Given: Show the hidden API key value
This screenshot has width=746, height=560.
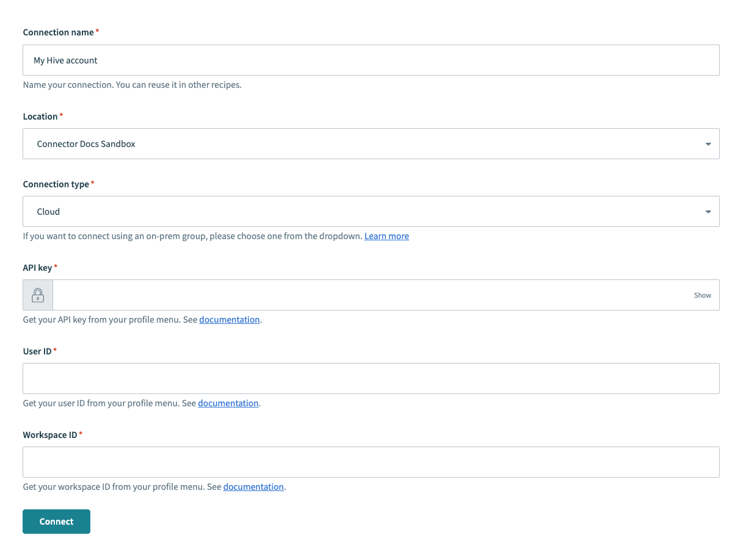Looking at the screenshot, I should point(702,295).
